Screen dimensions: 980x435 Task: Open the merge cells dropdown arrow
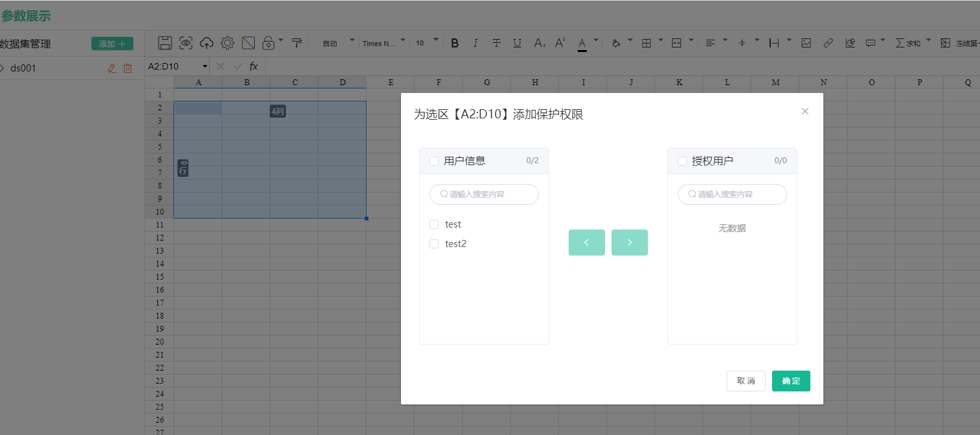[691, 40]
